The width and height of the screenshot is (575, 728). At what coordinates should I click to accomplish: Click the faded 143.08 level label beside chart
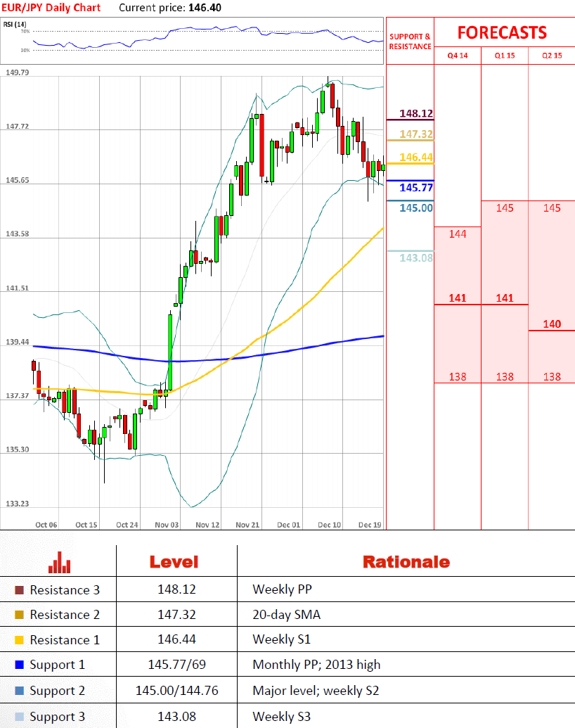(416, 257)
